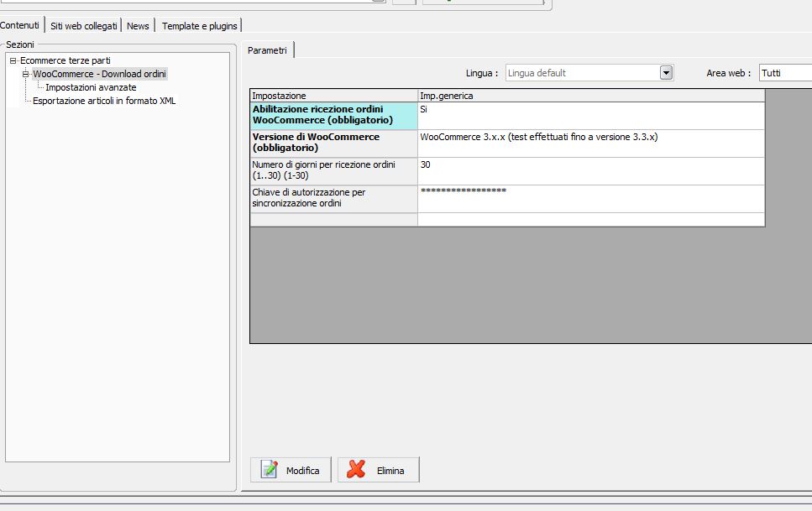Click the pencil icon on Modifica
Screen dimensions: 812x511
[x=270, y=470]
